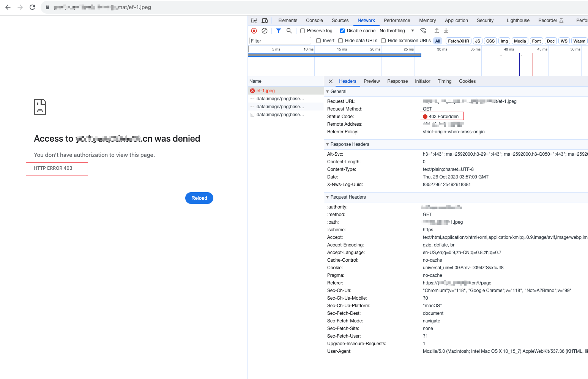The height and width of the screenshot is (379, 588).
Task: Go forward in browser history
Action: click(x=20, y=7)
